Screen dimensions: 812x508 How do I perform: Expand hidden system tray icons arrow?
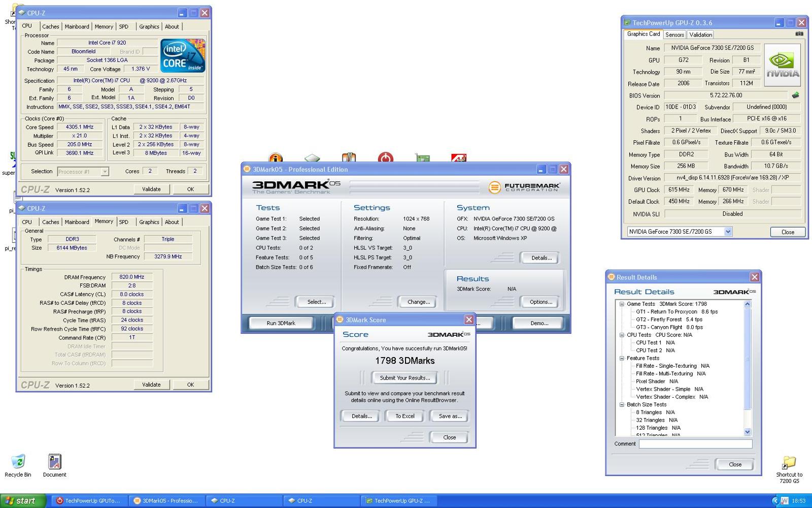coord(775,501)
